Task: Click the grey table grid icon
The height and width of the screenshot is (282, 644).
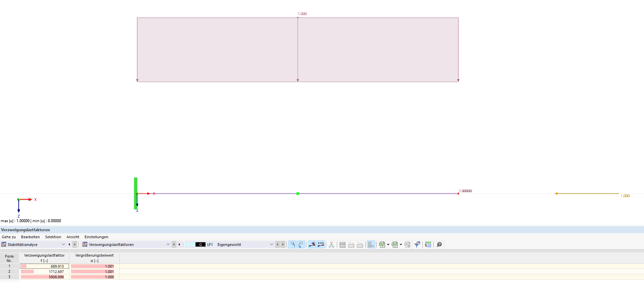Action: tap(343, 245)
